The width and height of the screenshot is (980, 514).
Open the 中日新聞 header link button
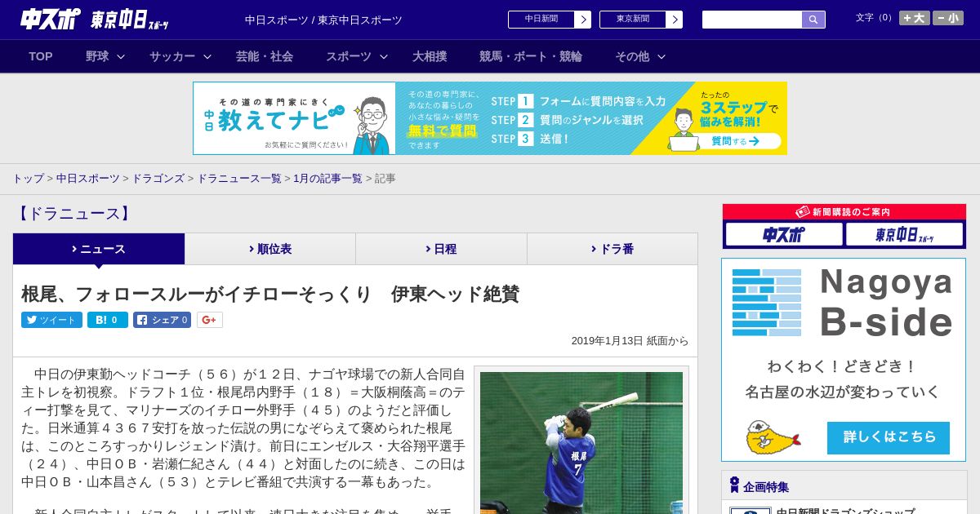tap(550, 20)
